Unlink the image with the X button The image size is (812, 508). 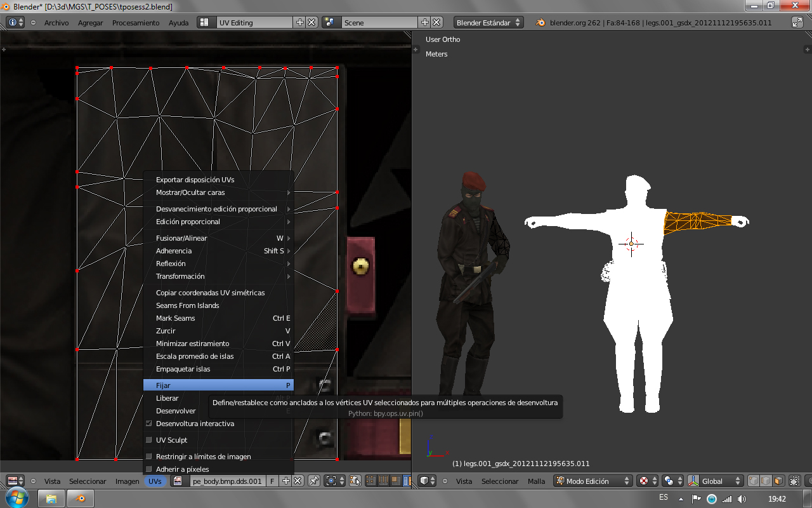click(298, 481)
